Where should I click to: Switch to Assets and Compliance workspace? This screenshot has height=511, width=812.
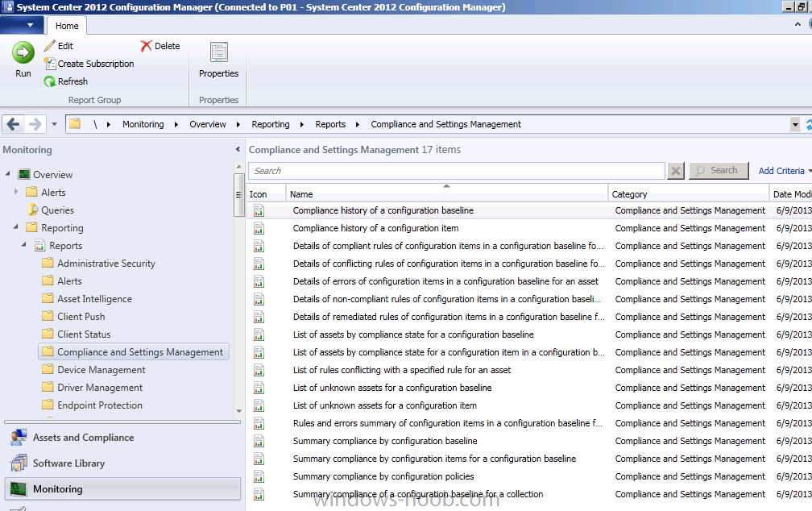point(122,438)
